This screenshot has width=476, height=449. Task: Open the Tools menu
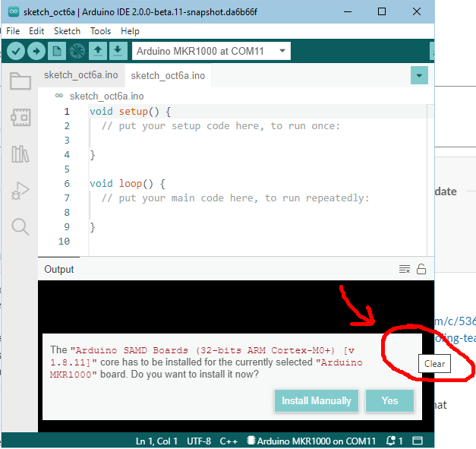100,31
